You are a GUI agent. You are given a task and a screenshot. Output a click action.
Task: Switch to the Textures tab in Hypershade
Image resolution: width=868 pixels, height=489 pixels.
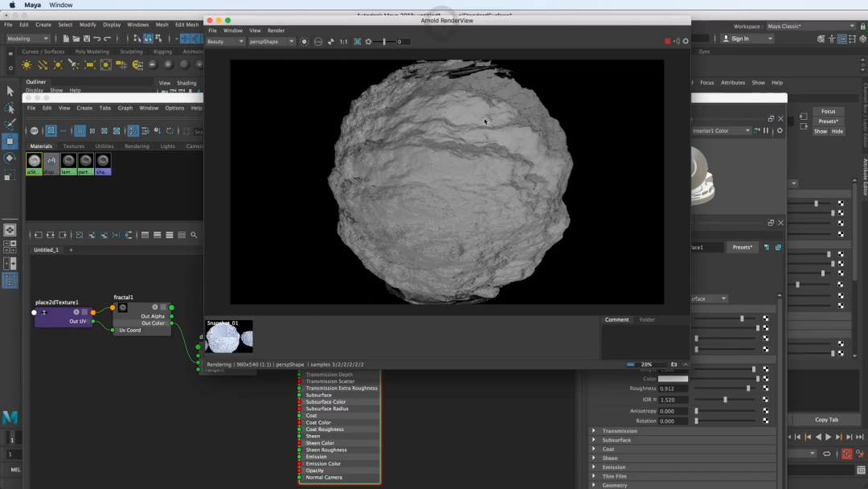(73, 146)
